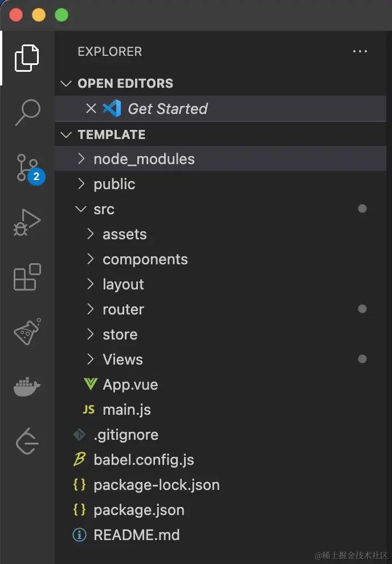
Task: Expand the node_modules folder
Action: pos(144,159)
